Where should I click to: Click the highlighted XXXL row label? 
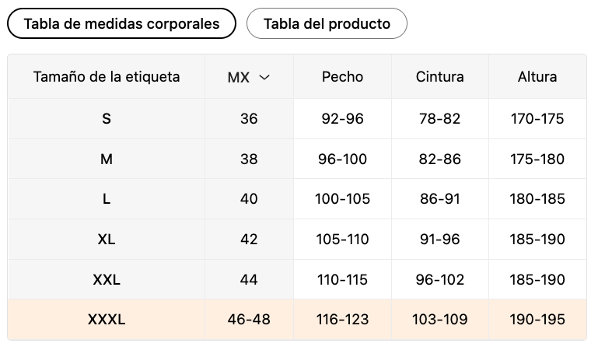coord(107,319)
